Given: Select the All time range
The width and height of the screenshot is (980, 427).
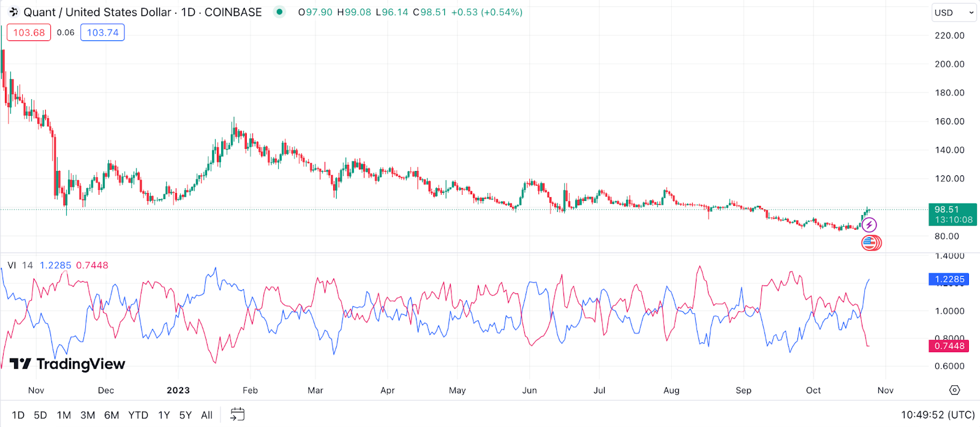Looking at the screenshot, I should pyautogui.click(x=207, y=415).
